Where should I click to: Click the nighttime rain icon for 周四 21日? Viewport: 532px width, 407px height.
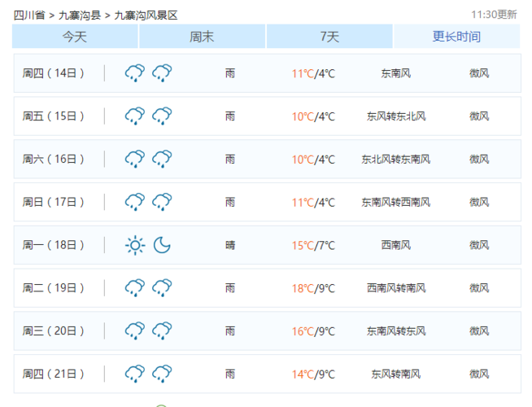(x=162, y=374)
